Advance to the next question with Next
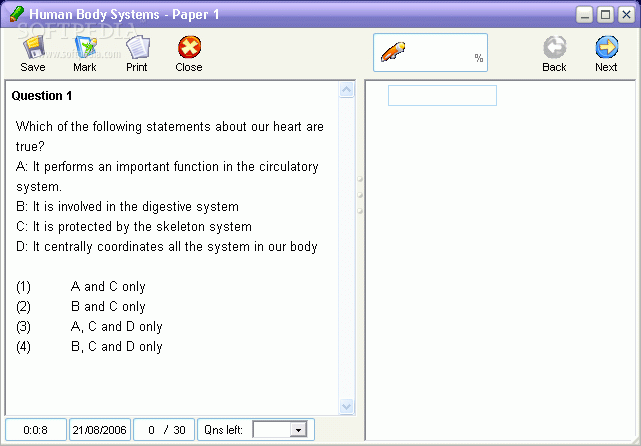641x446 pixels. point(606,54)
